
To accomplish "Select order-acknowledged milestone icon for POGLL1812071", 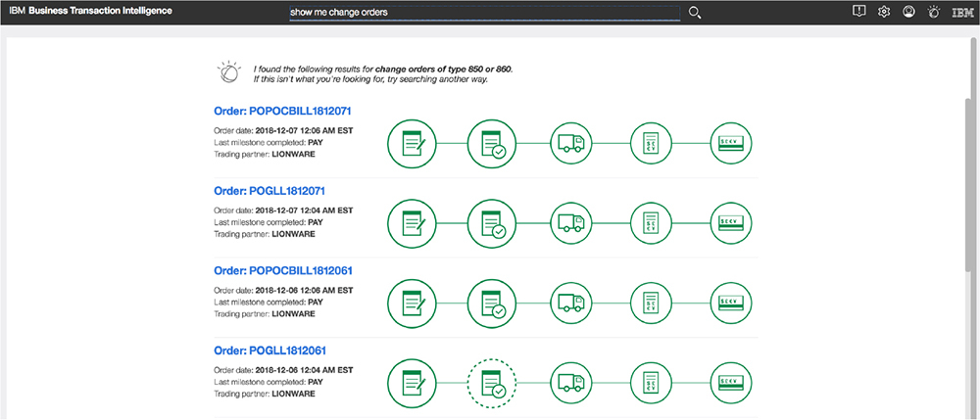I will pyautogui.click(x=492, y=223).
